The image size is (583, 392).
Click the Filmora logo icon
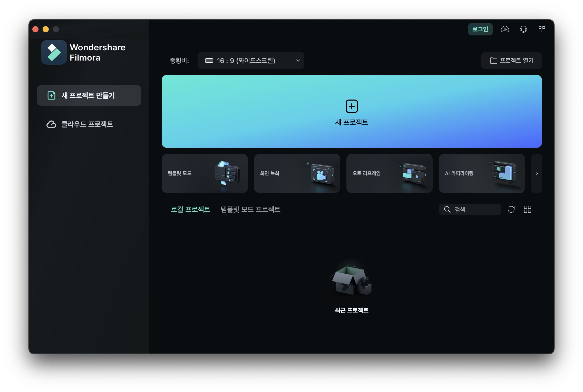(54, 52)
